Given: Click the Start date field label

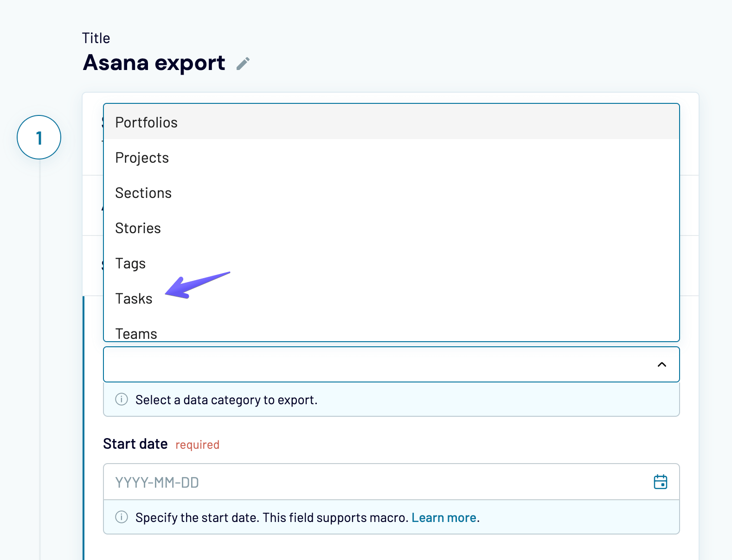Looking at the screenshot, I should pyautogui.click(x=135, y=444).
